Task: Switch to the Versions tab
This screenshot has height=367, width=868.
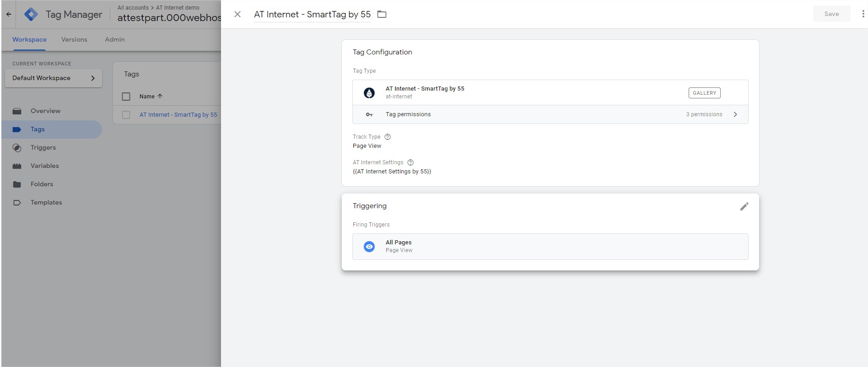Action: click(74, 40)
